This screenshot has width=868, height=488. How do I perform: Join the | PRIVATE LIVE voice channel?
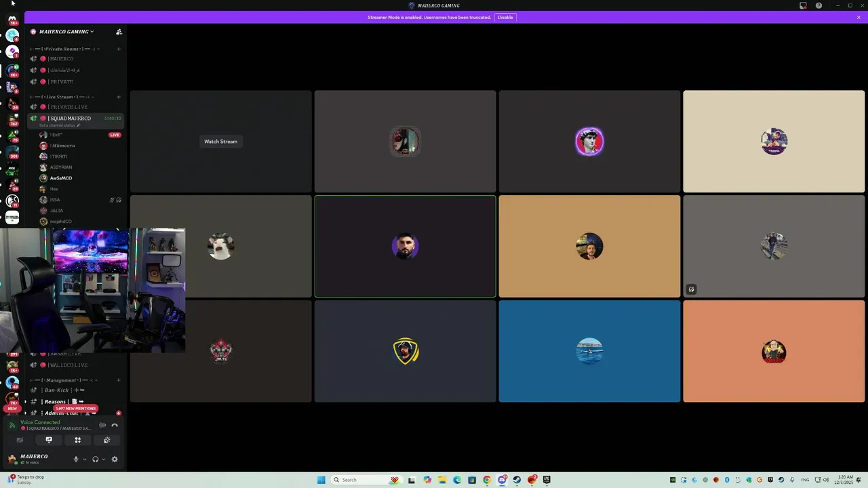click(76, 107)
